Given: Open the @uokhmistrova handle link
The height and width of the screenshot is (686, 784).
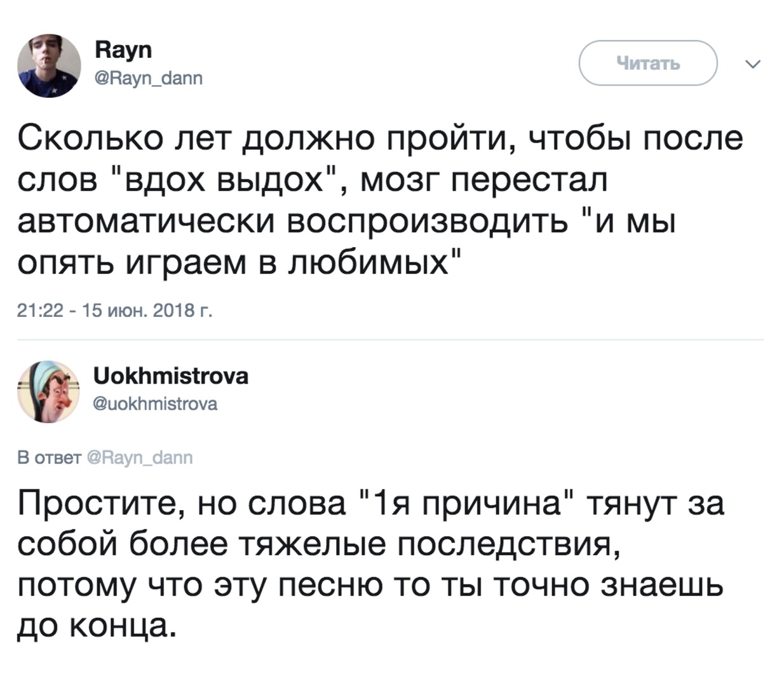Looking at the screenshot, I should click(156, 403).
